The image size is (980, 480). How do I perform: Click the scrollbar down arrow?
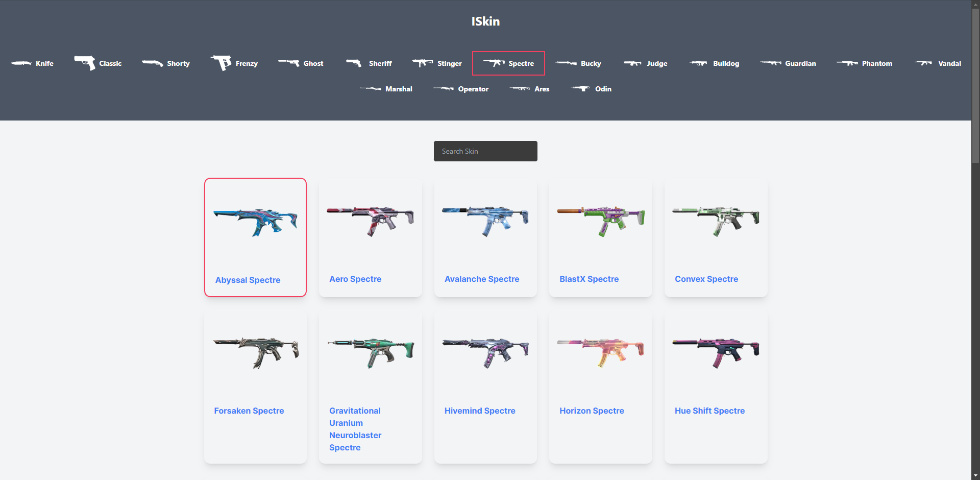(975, 475)
